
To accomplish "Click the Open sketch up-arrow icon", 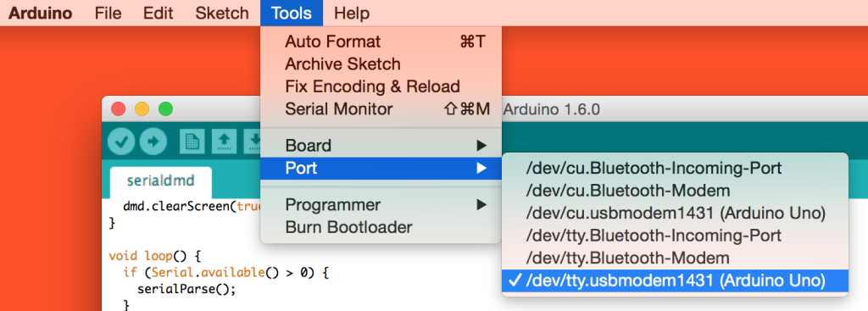I will pos(224,142).
